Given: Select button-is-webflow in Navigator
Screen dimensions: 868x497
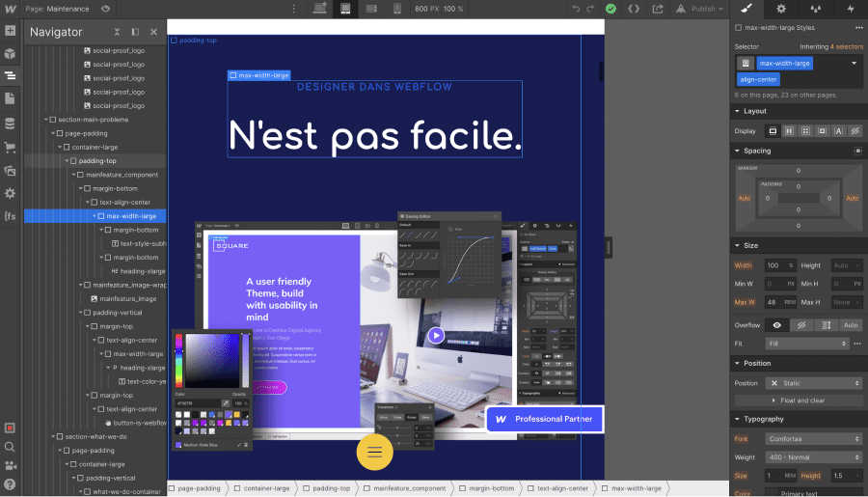Looking at the screenshot, I should pos(140,423).
